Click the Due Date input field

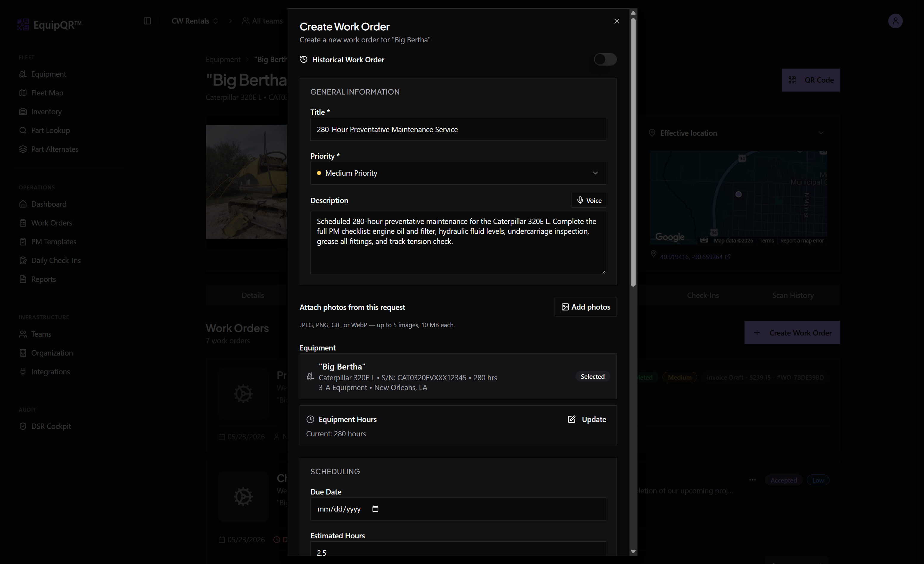(x=458, y=509)
